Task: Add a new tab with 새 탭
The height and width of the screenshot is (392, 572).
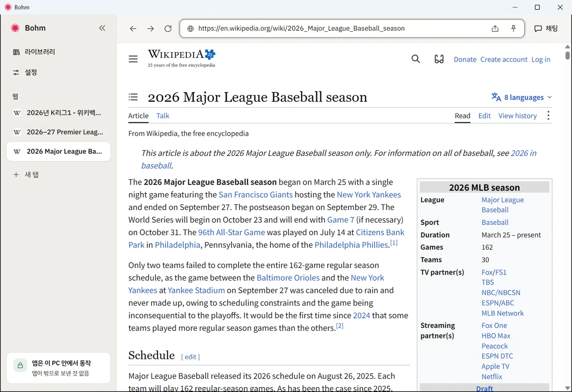Action: (59, 175)
